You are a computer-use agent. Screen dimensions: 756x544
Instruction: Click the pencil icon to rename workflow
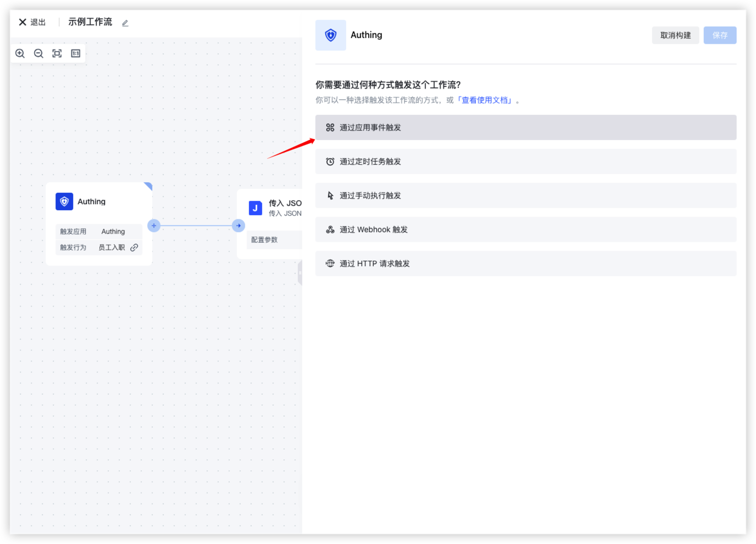125,23
